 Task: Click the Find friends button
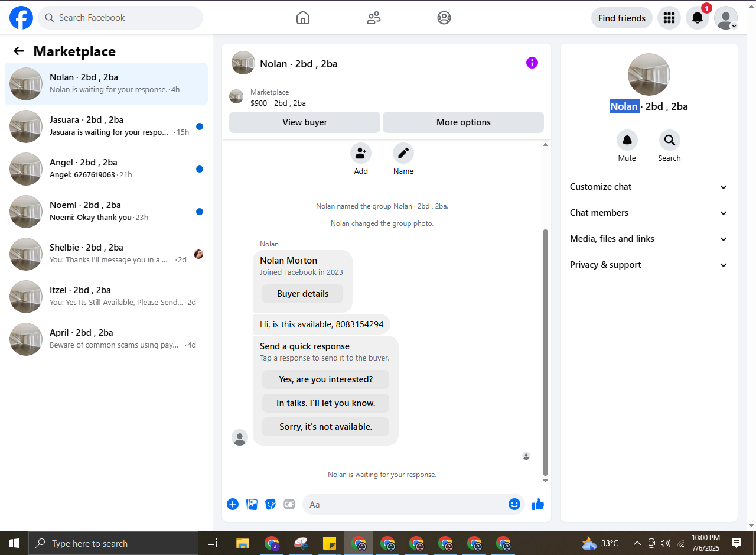(622, 18)
